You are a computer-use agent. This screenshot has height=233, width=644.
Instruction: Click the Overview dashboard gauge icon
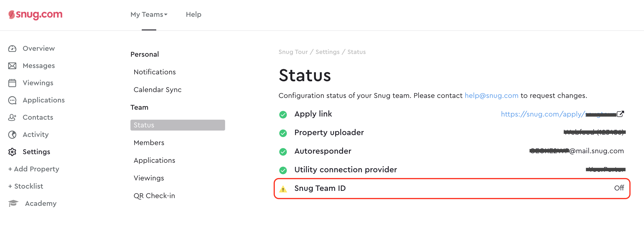[x=12, y=49]
